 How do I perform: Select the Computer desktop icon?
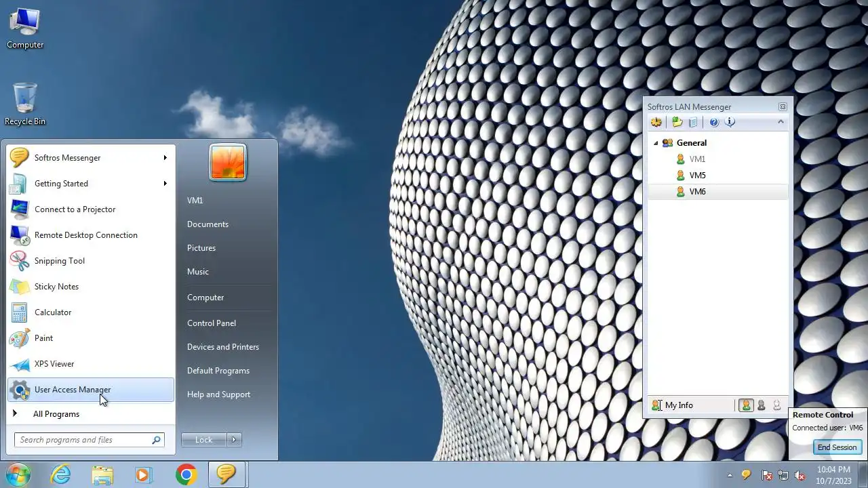(25, 28)
